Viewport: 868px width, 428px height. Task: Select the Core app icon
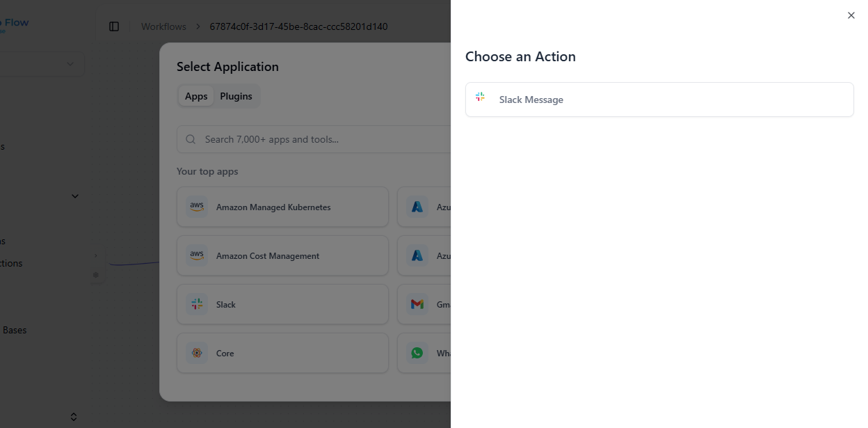click(197, 353)
